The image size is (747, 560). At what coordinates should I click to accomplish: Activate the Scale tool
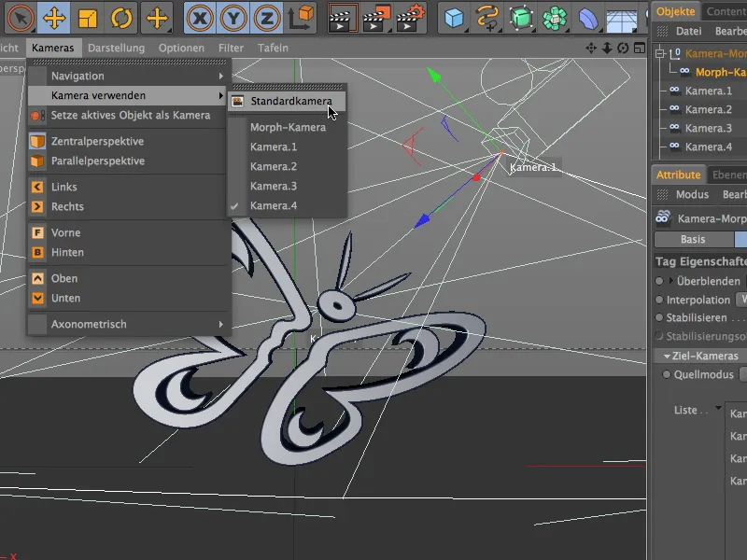point(88,18)
